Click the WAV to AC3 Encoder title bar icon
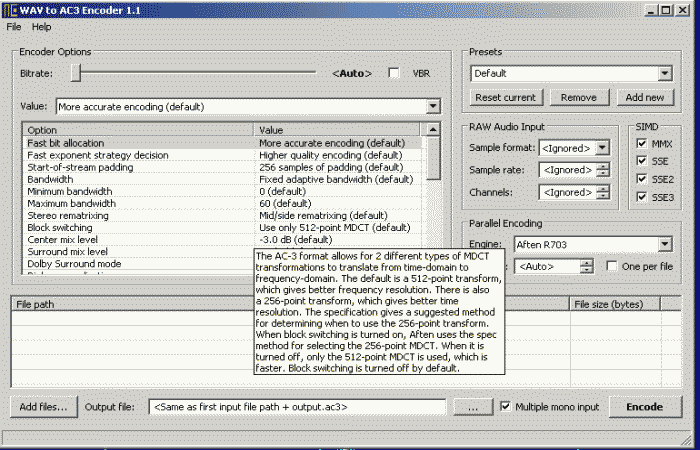 tap(10, 9)
